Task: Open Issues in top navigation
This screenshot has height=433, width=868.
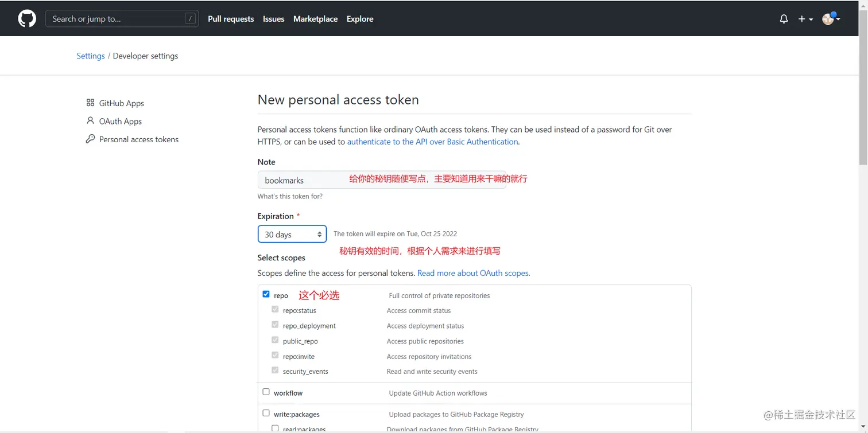Action: [x=273, y=19]
